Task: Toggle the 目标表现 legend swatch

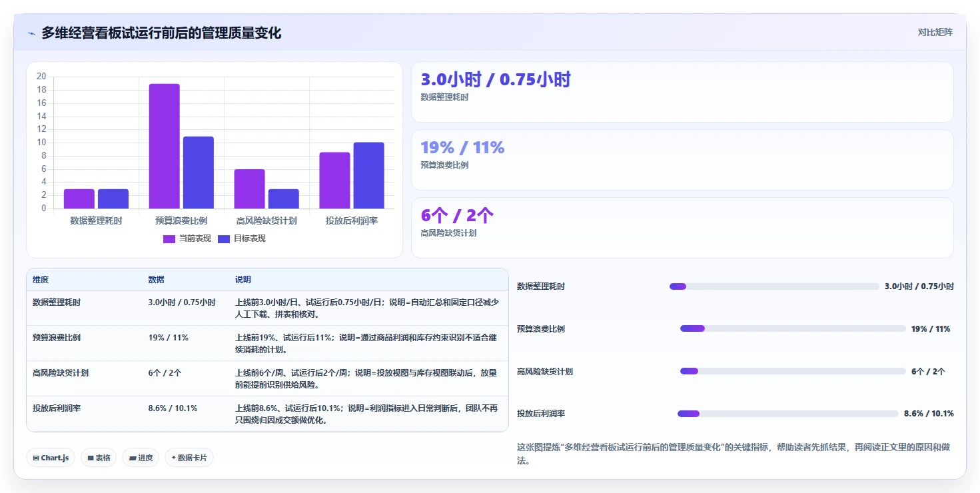Action: pos(224,239)
